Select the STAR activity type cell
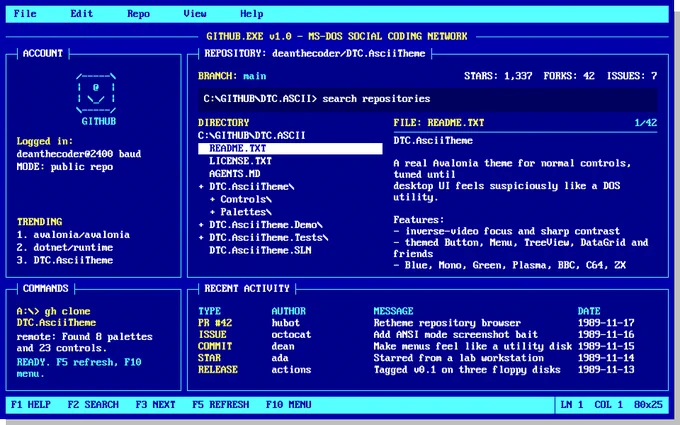 [x=209, y=358]
